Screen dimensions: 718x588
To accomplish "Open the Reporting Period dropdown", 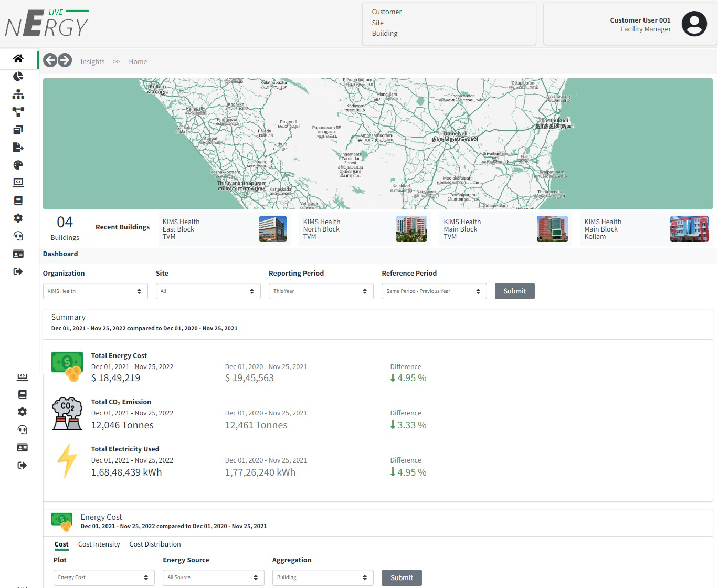I will (321, 291).
